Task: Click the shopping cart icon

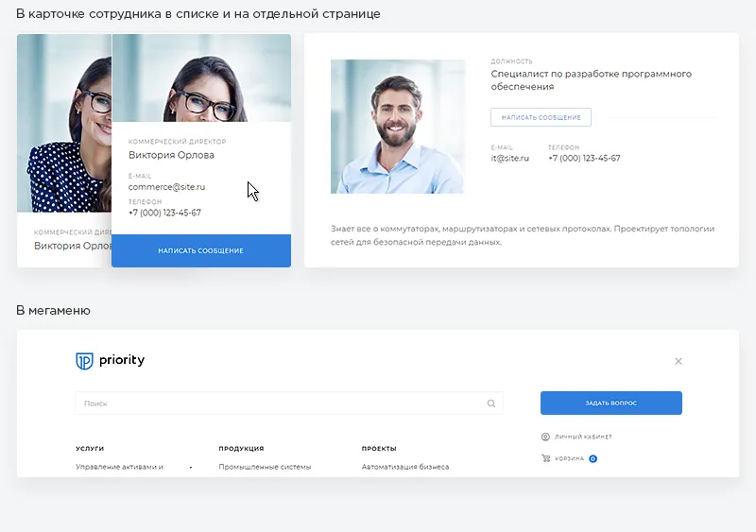Action: click(545, 458)
